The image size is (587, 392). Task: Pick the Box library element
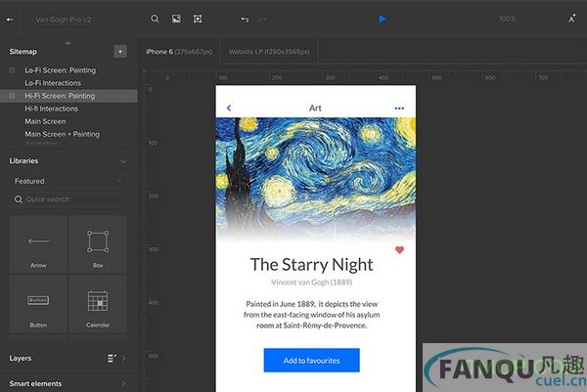click(x=98, y=244)
